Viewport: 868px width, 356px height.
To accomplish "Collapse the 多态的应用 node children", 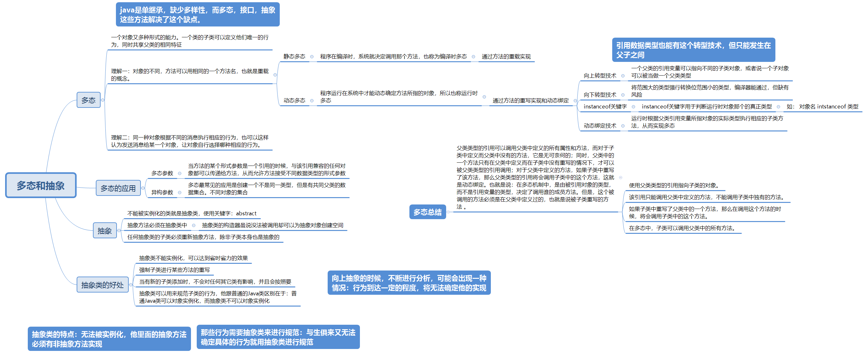I will click(x=143, y=188).
